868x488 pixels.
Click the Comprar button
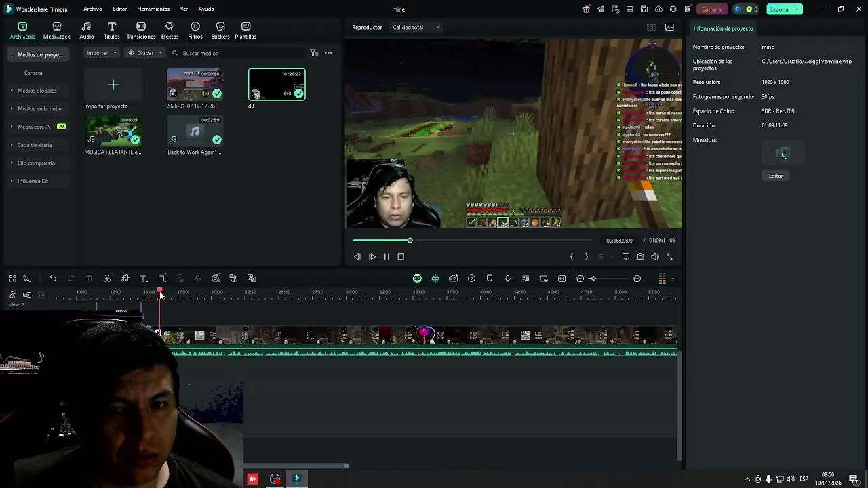(x=712, y=9)
